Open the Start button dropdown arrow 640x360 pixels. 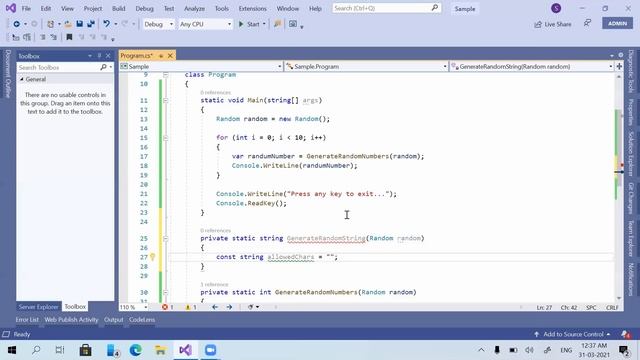(264, 24)
